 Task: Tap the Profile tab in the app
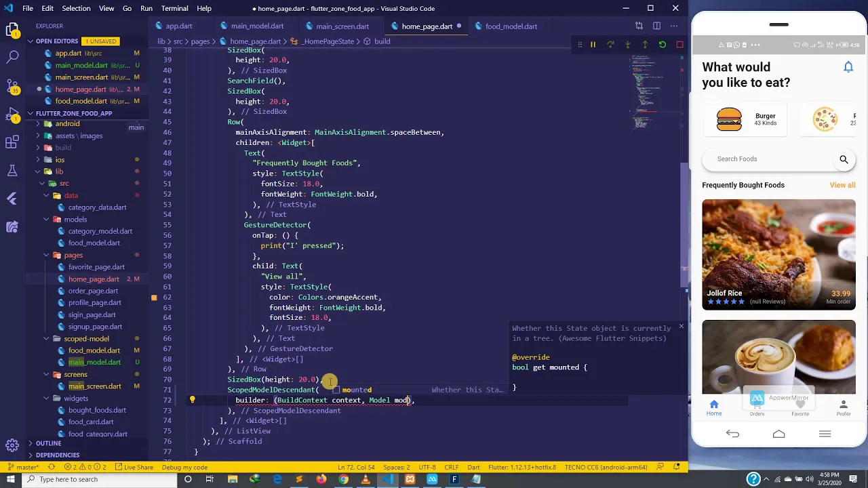[x=844, y=407]
